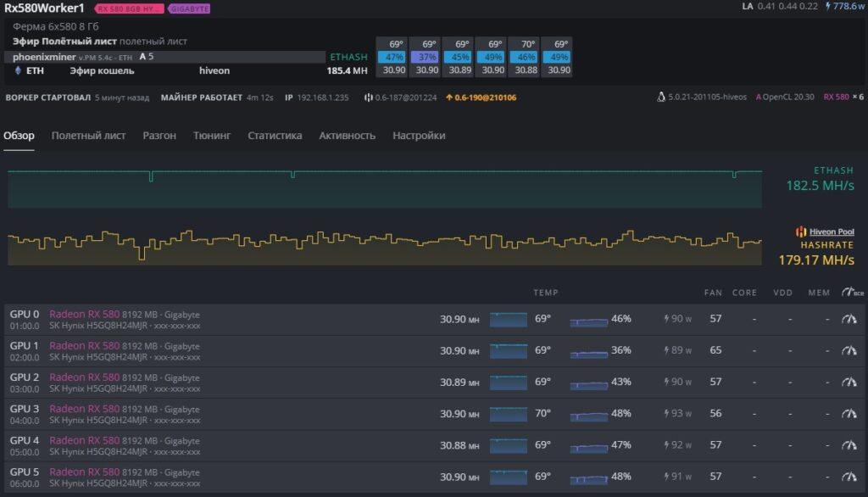
Task: Open the Настройки tab
Action: pos(419,136)
